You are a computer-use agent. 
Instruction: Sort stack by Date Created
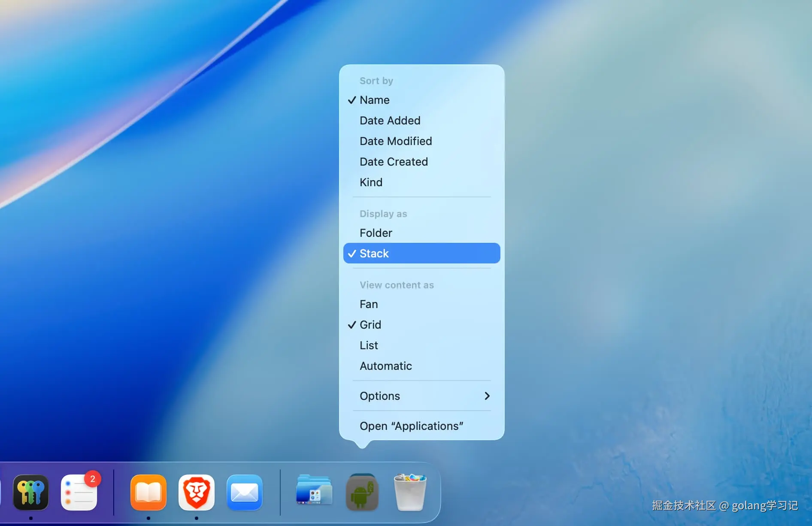coord(422,162)
